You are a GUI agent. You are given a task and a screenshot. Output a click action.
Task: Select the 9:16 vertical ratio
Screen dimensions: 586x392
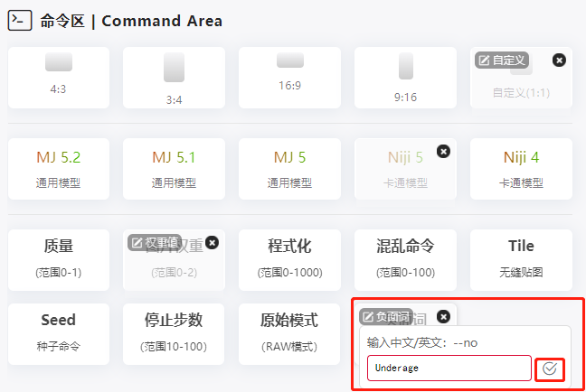point(405,77)
